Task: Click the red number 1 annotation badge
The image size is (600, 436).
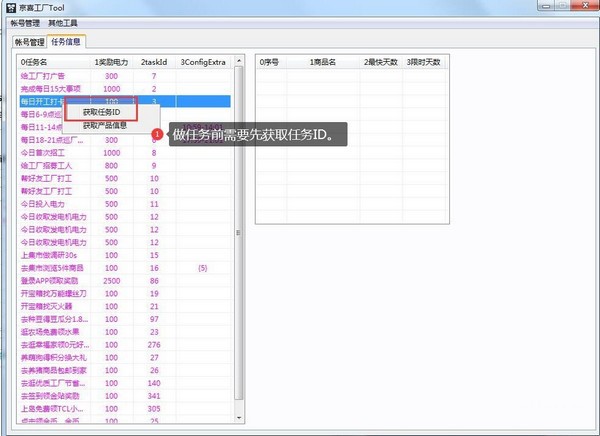Action: (157, 133)
